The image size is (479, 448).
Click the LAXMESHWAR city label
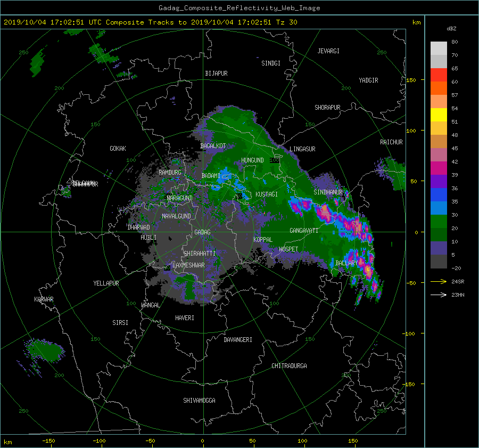tap(188, 265)
